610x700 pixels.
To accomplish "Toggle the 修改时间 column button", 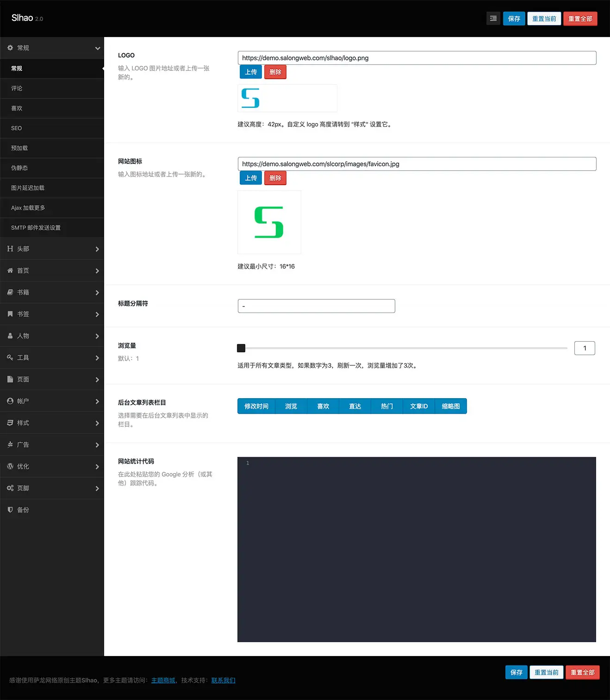I will 256,406.
